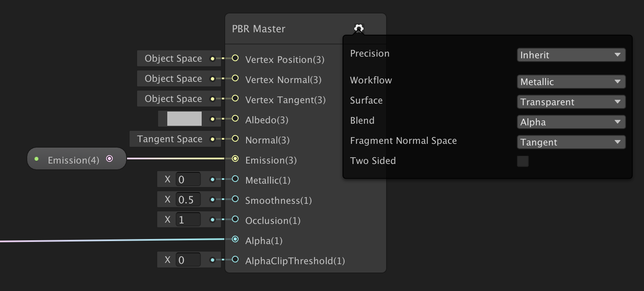Click the AlphaClipThreshold(1) slot label
This screenshot has width=644, height=291.
point(295,261)
